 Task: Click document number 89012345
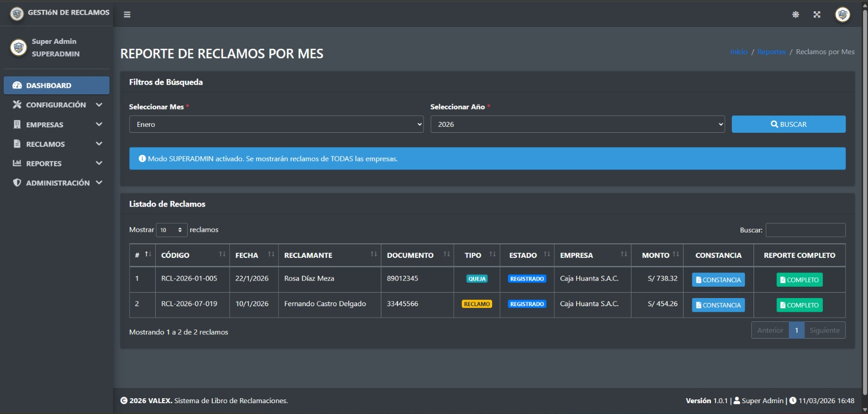(403, 279)
